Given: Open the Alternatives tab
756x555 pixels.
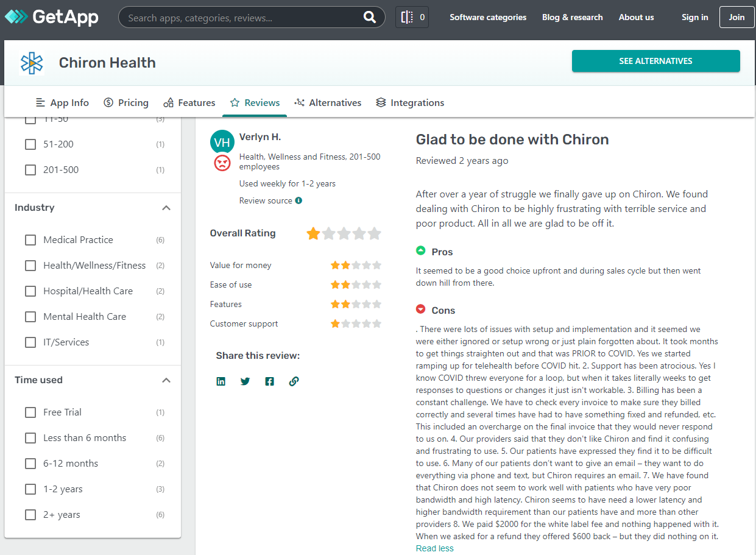Looking at the screenshot, I should [x=328, y=102].
